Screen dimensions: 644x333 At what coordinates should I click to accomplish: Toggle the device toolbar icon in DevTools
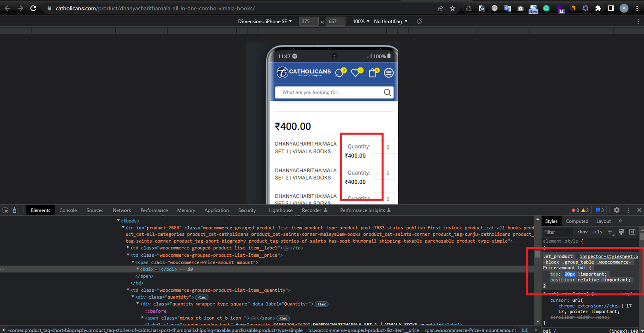[x=16, y=210]
